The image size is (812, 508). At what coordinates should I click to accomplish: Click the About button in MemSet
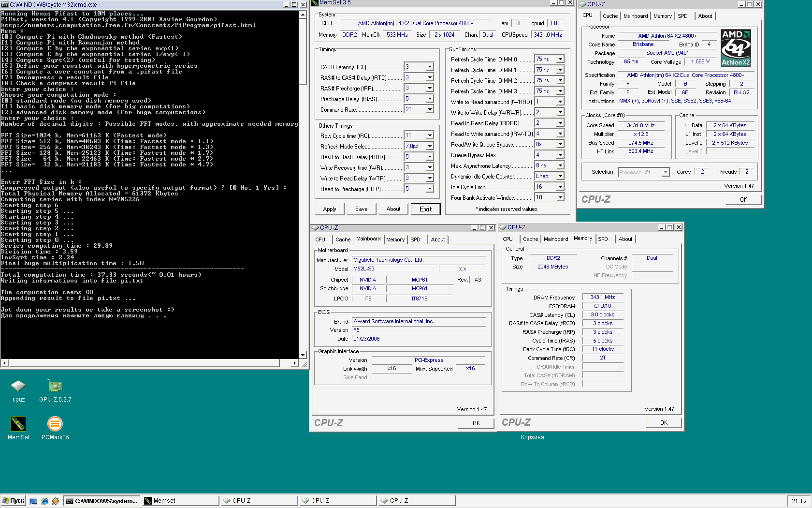pos(393,209)
